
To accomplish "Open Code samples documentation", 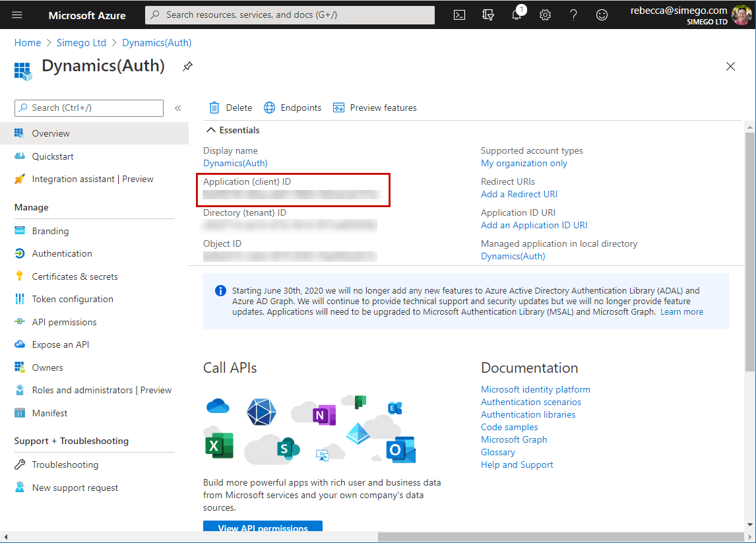I will click(509, 427).
